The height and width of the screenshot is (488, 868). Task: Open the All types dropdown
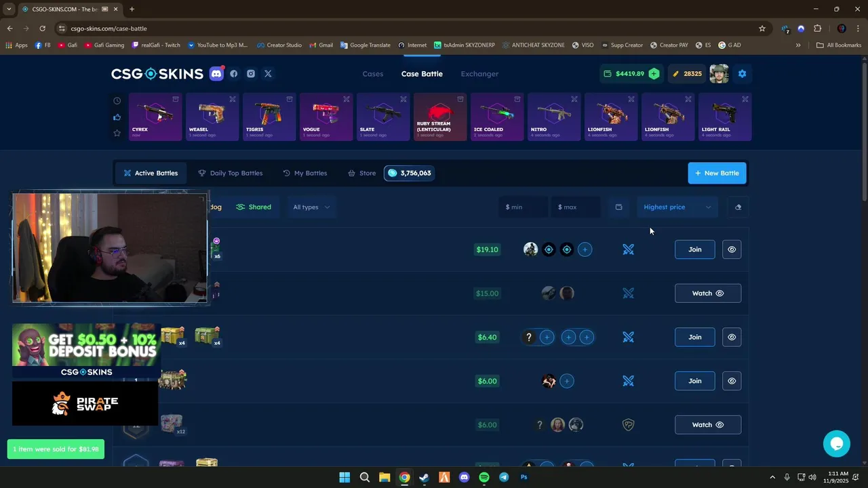point(311,207)
